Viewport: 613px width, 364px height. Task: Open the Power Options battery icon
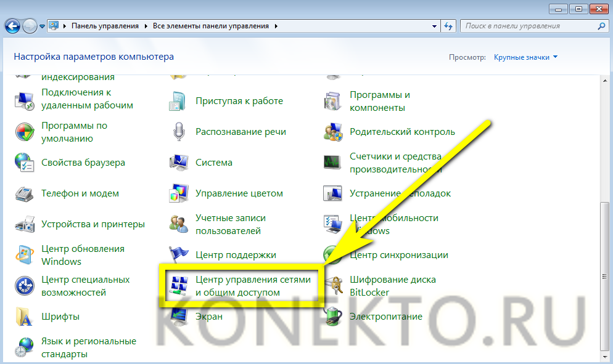coord(333,317)
